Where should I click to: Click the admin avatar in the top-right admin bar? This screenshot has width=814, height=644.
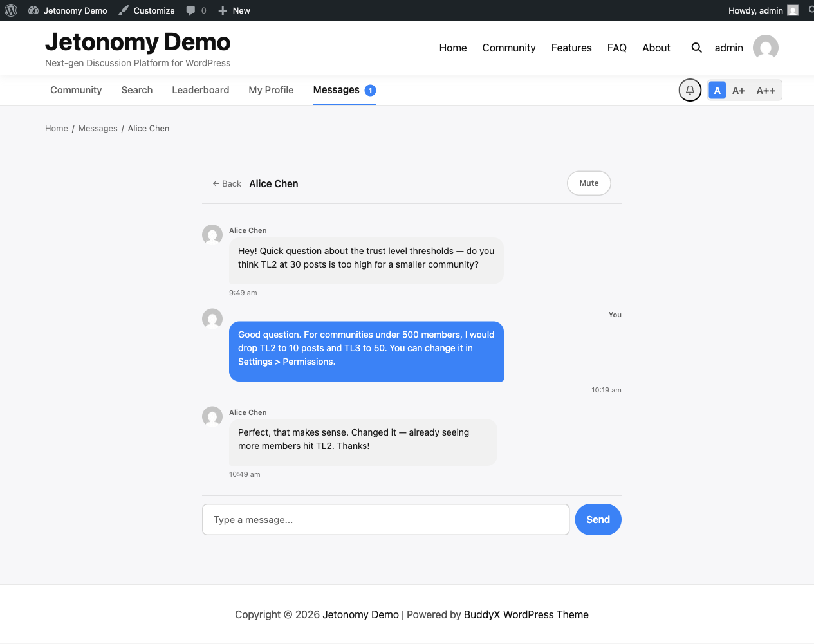(x=793, y=10)
